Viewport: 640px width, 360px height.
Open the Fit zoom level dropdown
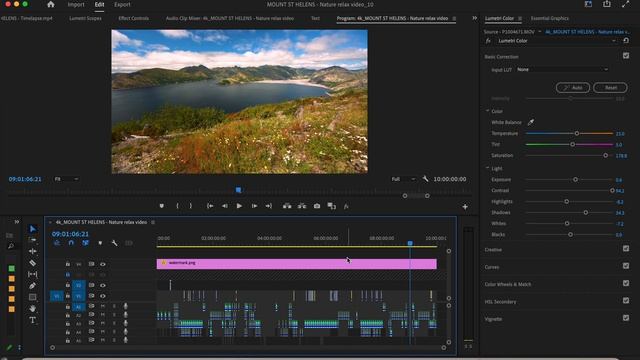[x=66, y=179]
